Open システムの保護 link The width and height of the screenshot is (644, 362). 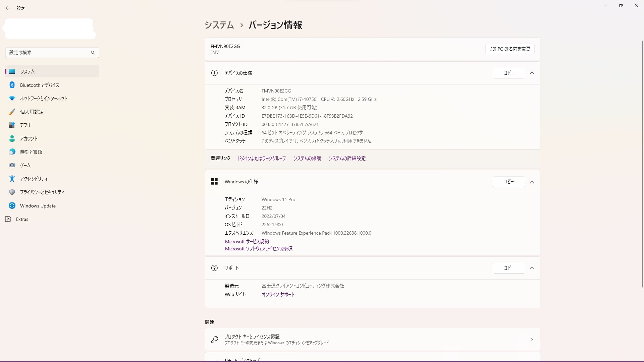coord(307,159)
